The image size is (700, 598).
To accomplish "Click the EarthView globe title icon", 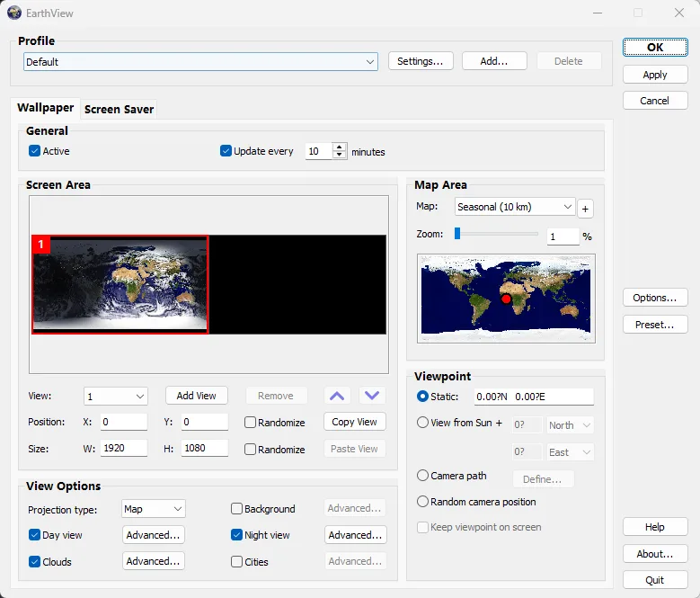I will coord(13,13).
